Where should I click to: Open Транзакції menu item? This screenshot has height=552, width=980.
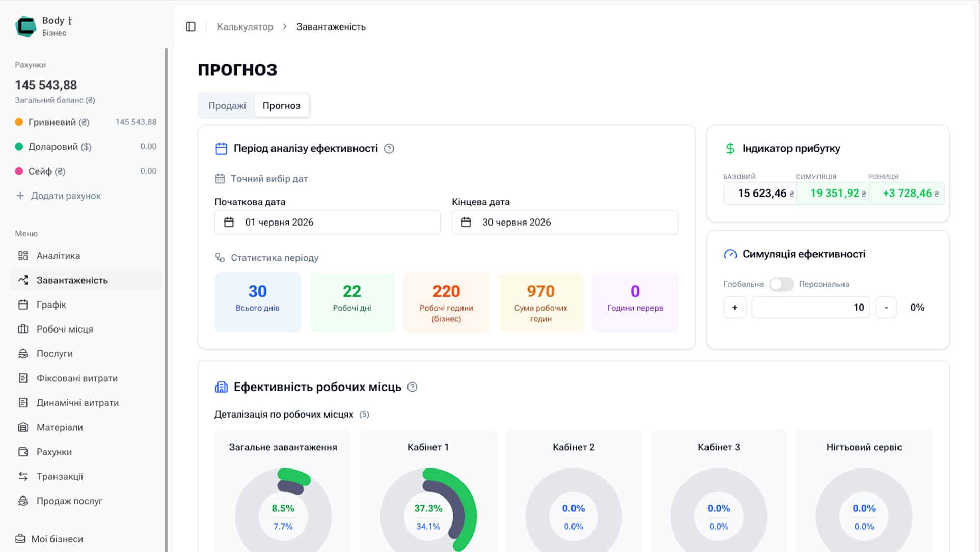click(x=86, y=476)
